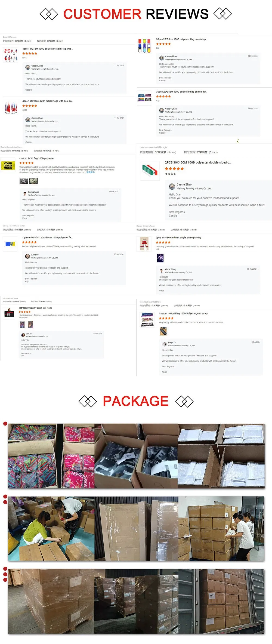The image size is (272, 644).
Task: Click Cassie Zhao's avatar in the Otar reply
Action: [x=172, y=186]
